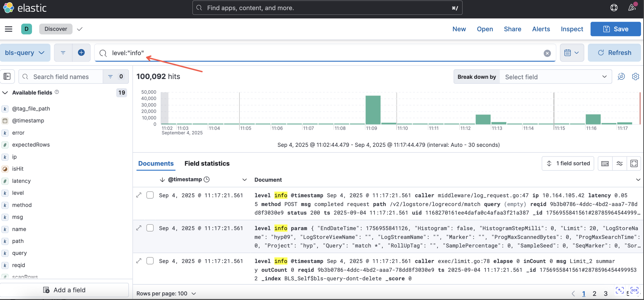Open the newsfeed notifications icon

click(x=632, y=8)
